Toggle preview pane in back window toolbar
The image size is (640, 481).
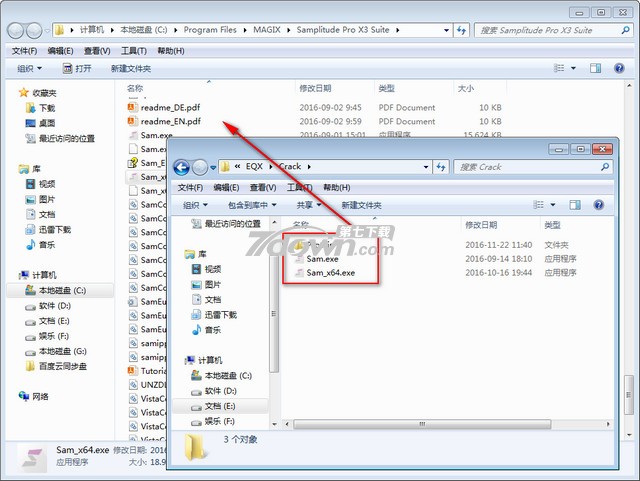point(596,68)
